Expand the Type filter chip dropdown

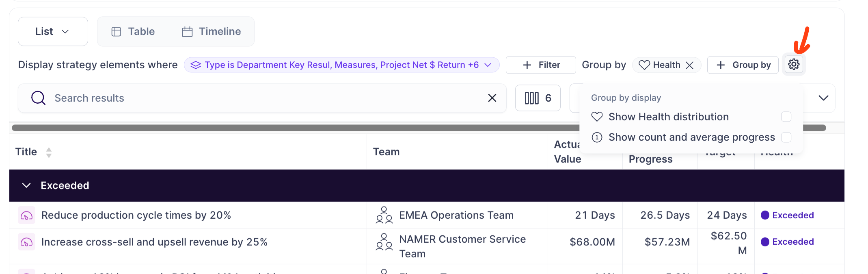[x=488, y=65]
